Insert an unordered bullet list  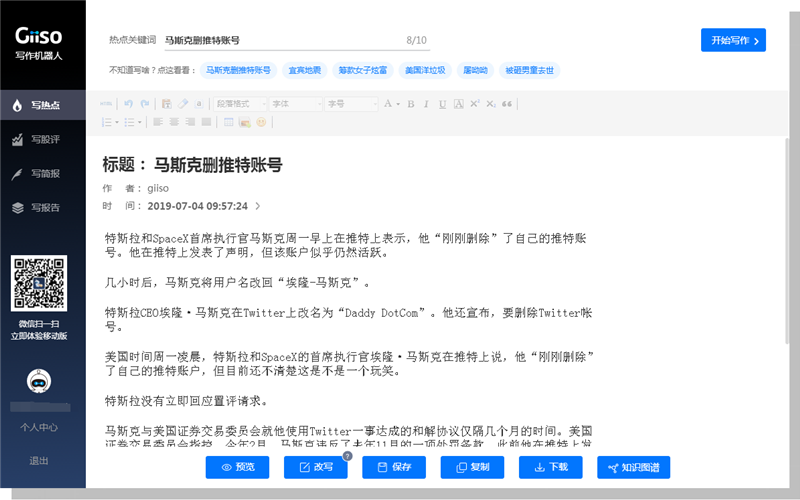(129, 122)
